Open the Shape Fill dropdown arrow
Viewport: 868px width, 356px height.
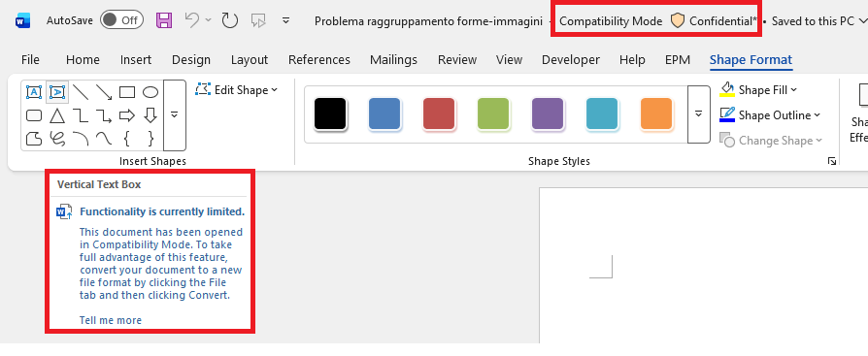[794, 89]
